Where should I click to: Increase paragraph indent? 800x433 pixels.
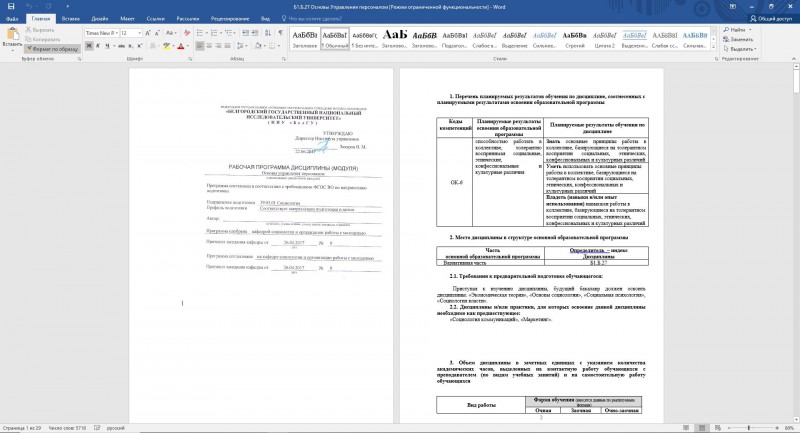point(255,33)
